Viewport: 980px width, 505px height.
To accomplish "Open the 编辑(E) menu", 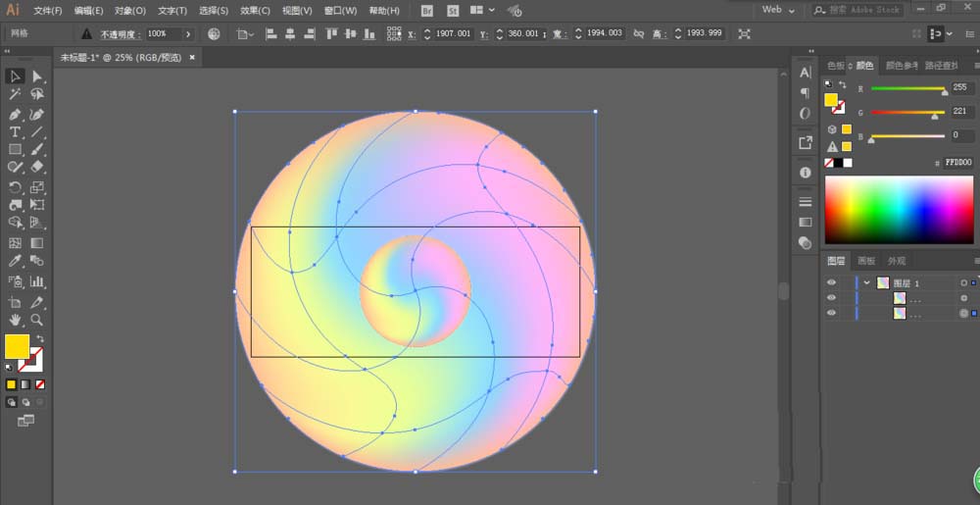I will coord(89,11).
